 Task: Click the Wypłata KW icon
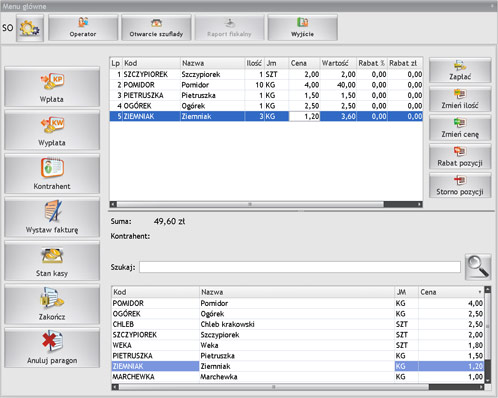click(x=52, y=125)
